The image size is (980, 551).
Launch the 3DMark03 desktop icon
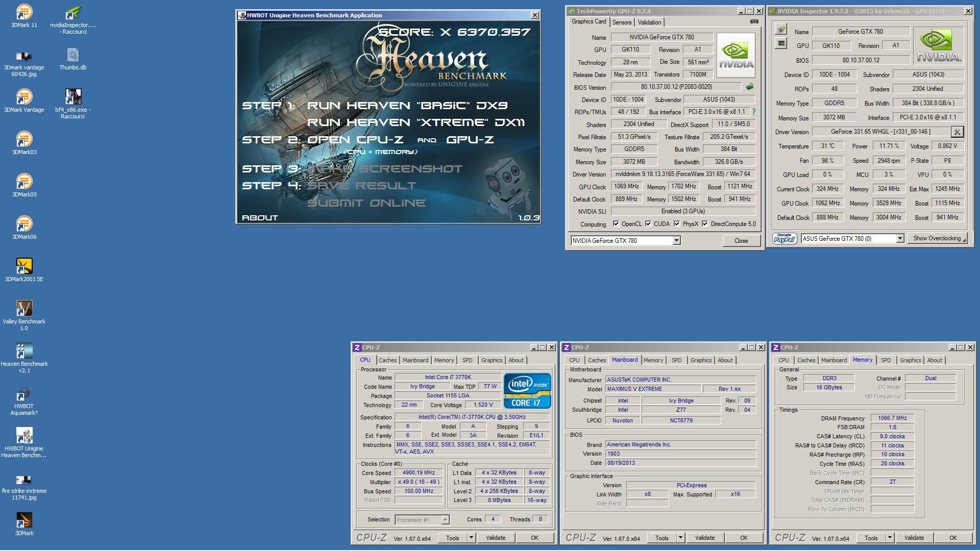click(x=24, y=142)
